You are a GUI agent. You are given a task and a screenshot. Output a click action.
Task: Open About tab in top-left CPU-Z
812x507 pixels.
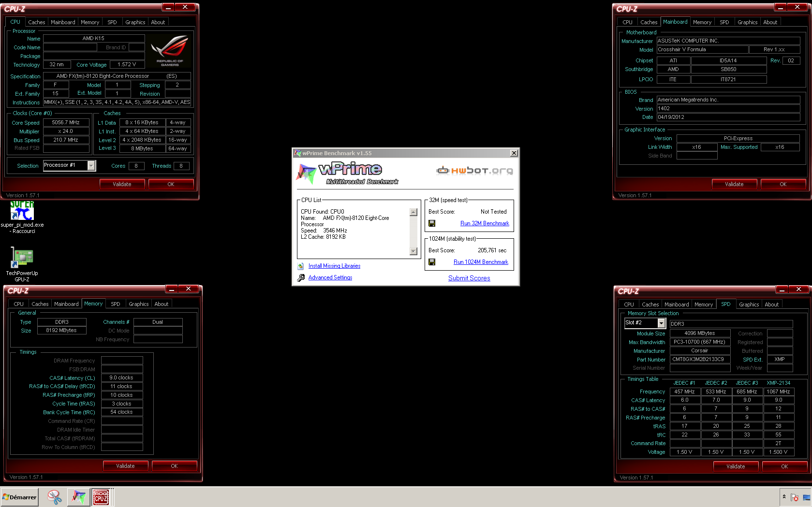(x=158, y=22)
